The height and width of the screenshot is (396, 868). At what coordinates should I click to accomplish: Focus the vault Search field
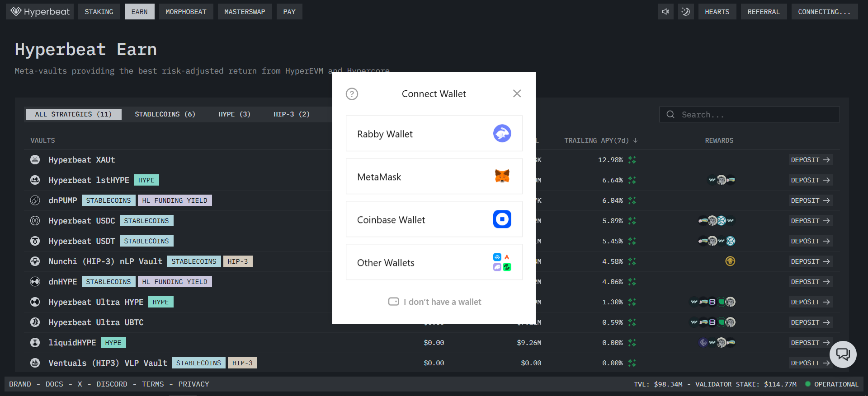tap(750, 115)
